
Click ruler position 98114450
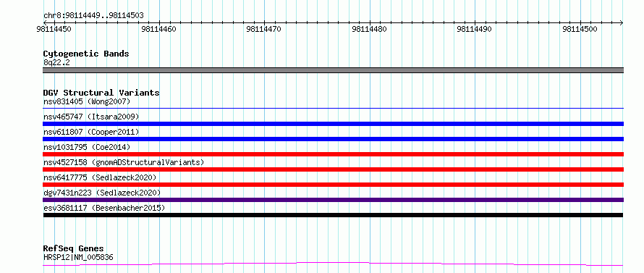point(54,29)
